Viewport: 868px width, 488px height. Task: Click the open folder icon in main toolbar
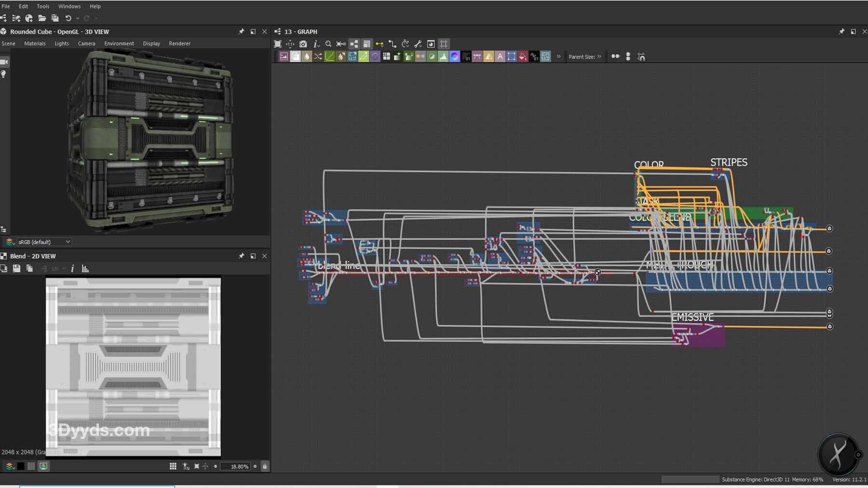[42, 18]
